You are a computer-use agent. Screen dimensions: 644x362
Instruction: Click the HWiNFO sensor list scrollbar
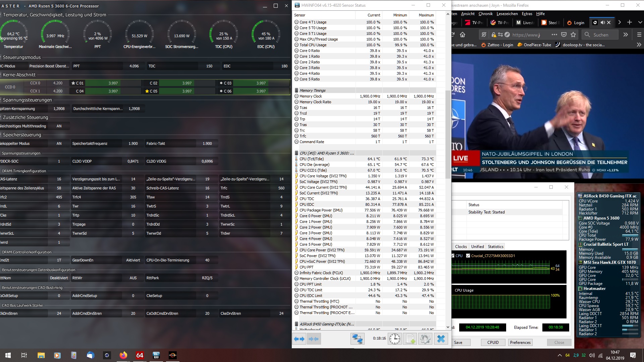(448, 134)
